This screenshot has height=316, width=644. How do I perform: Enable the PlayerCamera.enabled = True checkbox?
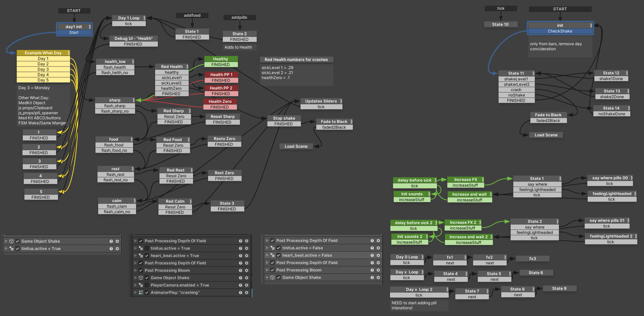[147, 285]
